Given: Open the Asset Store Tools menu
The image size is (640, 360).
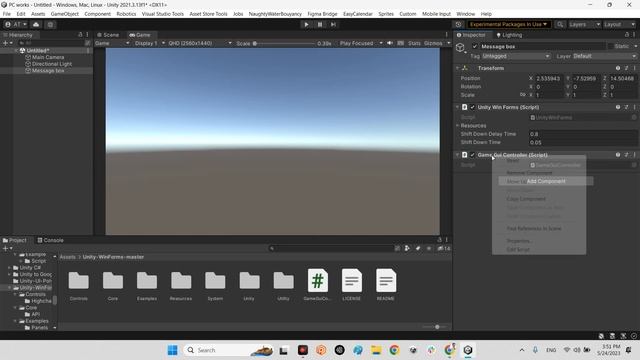Looking at the screenshot, I should click(208, 14).
